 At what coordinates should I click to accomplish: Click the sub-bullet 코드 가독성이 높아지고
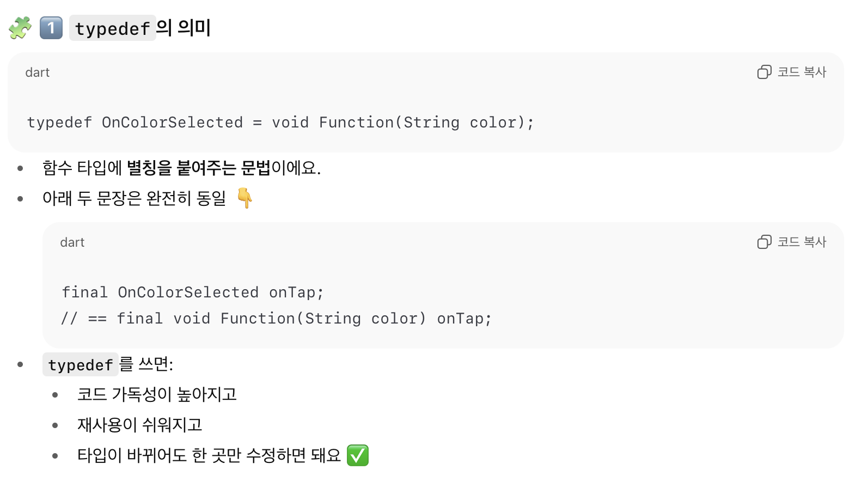(157, 394)
